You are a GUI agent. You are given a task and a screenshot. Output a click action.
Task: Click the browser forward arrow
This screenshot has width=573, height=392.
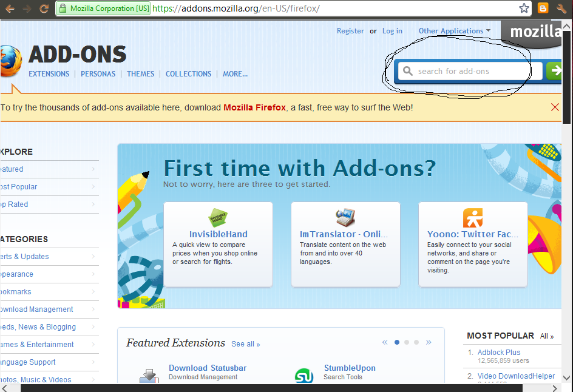(x=27, y=8)
